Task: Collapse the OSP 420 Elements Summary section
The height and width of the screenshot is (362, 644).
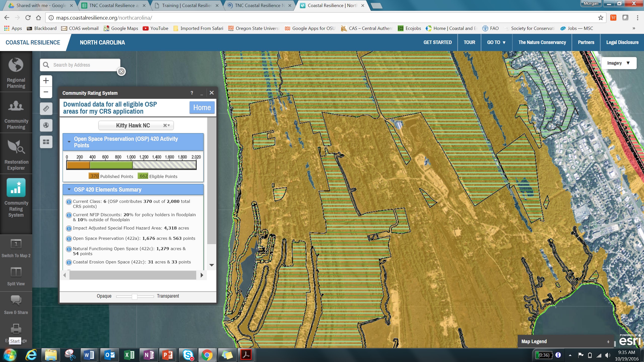Action: 69,190
